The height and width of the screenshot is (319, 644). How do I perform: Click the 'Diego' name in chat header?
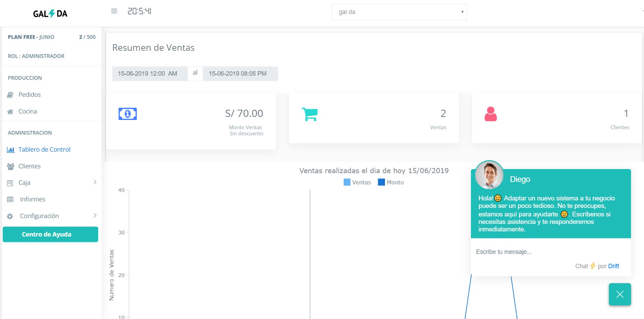[x=520, y=179]
